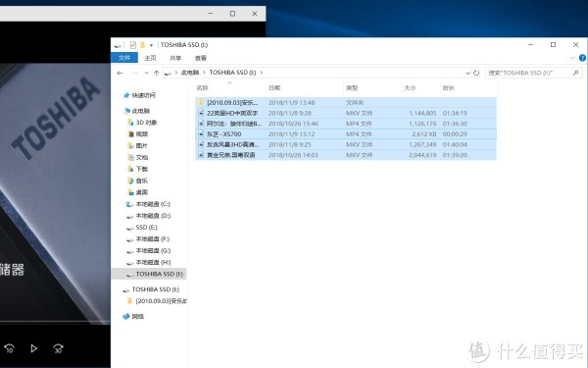Image resolution: width=588 pixels, height=368 pixels.
Task: Click the Properties quick access toolbar icon
Action: 132,45
